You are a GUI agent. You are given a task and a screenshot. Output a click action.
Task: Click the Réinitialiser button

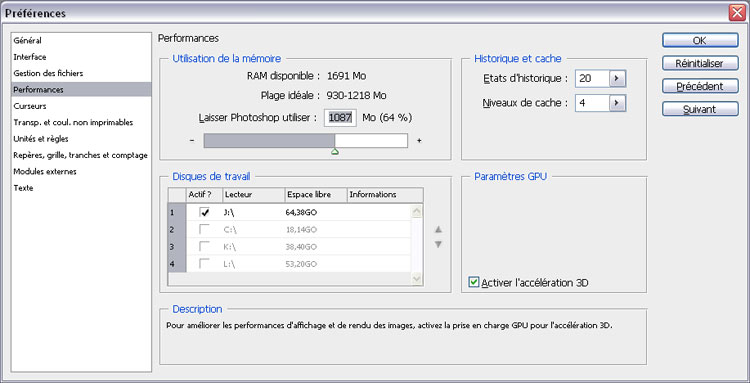(x=700, y=63)
